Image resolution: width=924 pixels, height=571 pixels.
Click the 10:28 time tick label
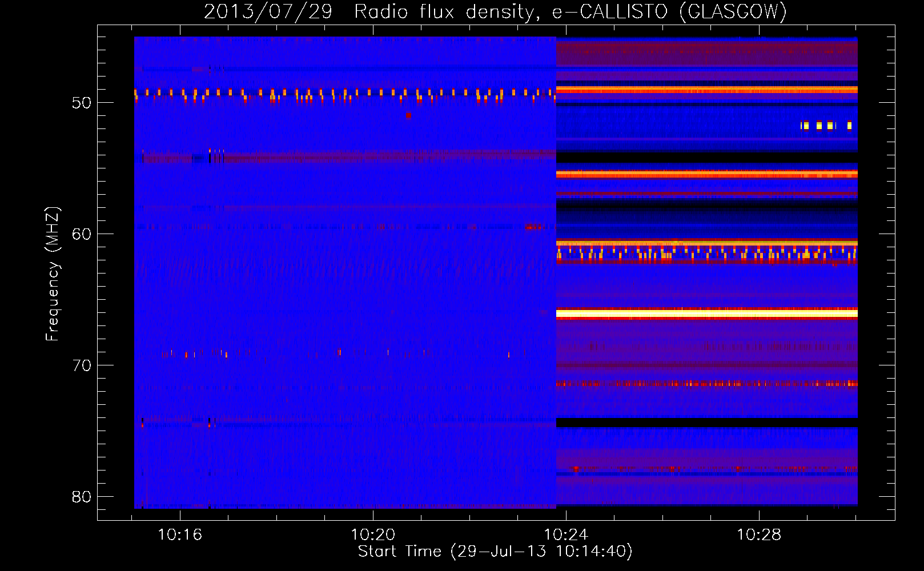(759, 535)
